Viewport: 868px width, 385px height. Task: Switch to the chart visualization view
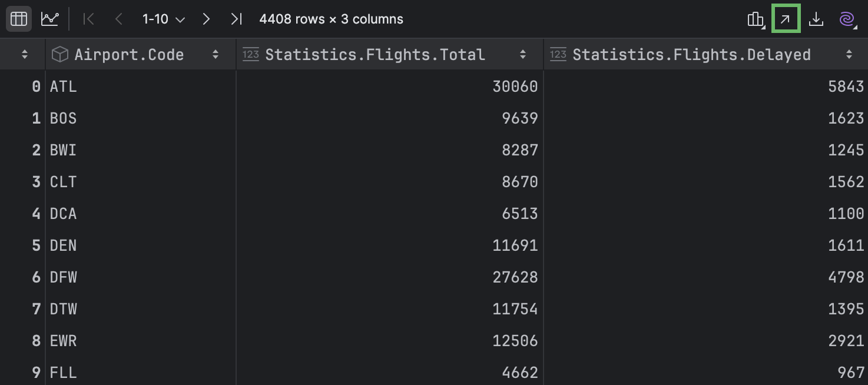click(x=50, y=19)
